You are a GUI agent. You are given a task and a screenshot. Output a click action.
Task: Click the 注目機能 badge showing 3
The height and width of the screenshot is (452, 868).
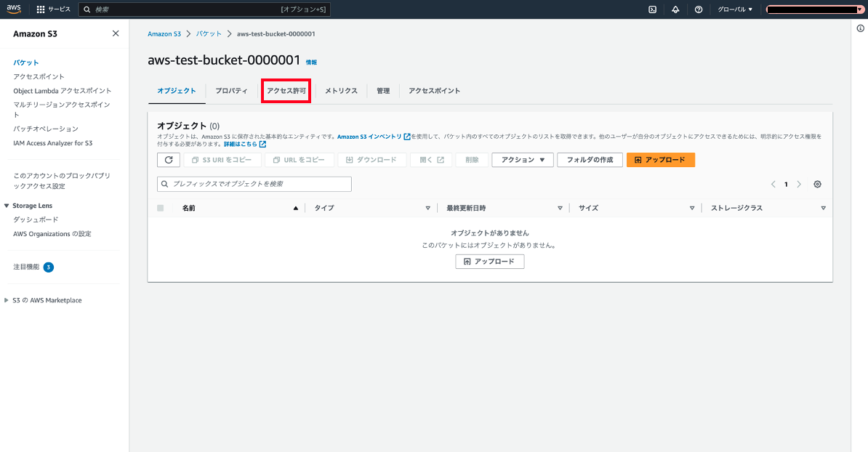click(49, 267)
